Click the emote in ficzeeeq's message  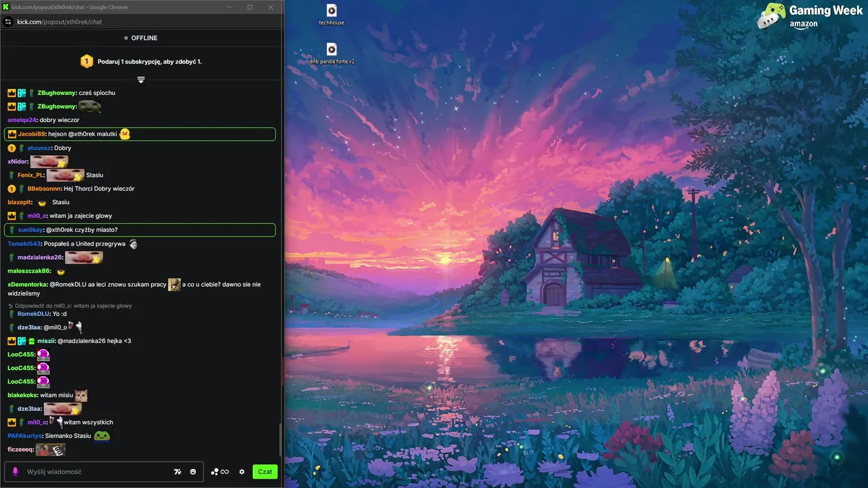coord(51,449)
